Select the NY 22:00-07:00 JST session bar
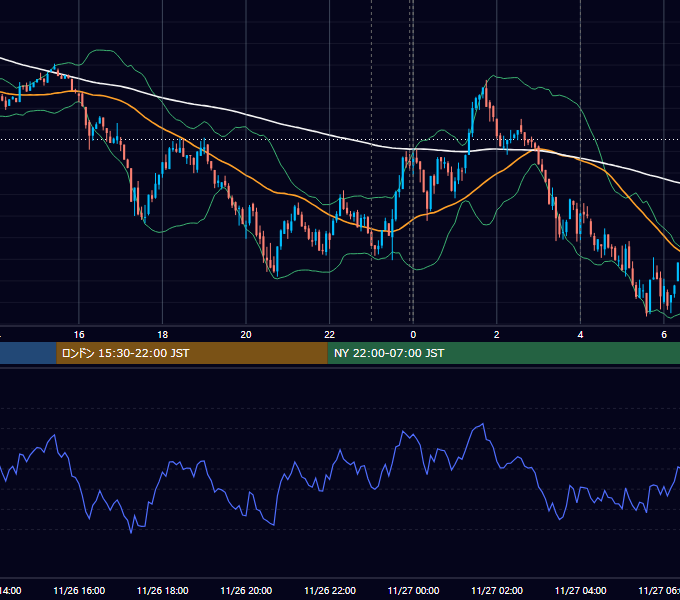The width and height of the screenshot is (680, 600). click(503, 353)
